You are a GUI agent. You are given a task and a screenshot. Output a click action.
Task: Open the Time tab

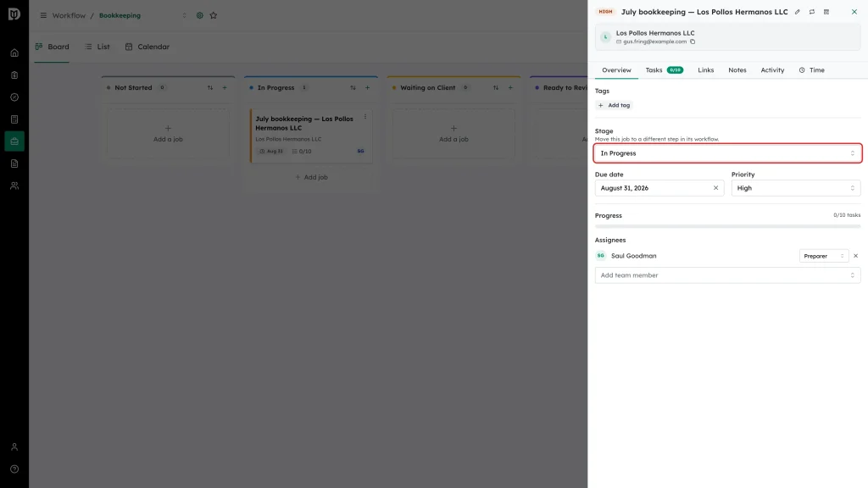click(811, 70)
